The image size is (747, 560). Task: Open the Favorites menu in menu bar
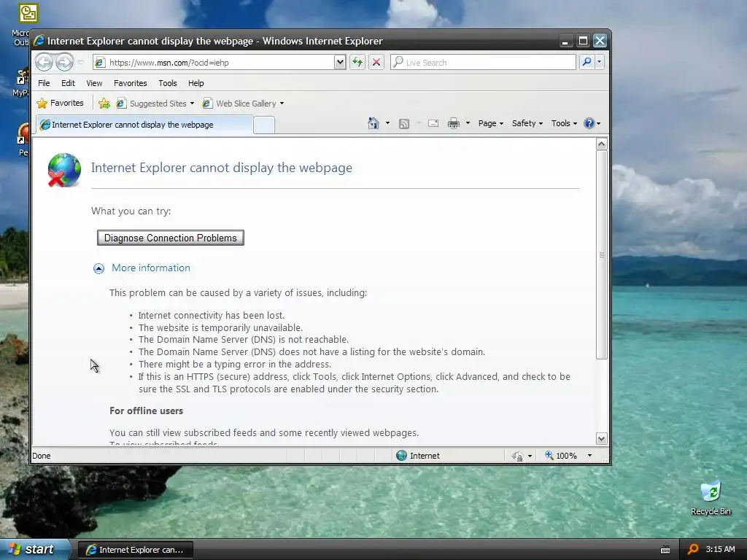pyautogui.click(x=131, y=83)
